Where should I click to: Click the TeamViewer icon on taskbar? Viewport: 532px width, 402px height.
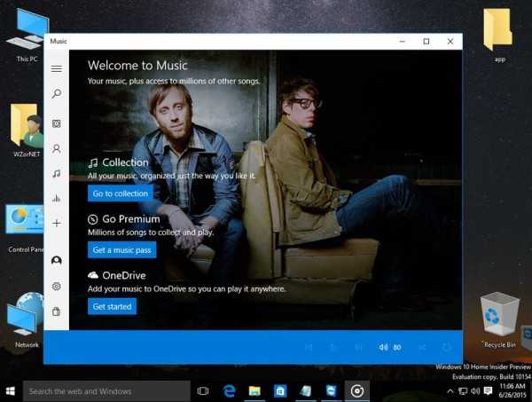(x=331, y=391)
